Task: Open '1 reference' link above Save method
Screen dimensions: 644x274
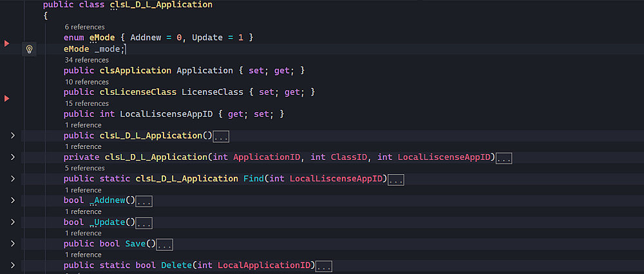Action: pos(83,233)
